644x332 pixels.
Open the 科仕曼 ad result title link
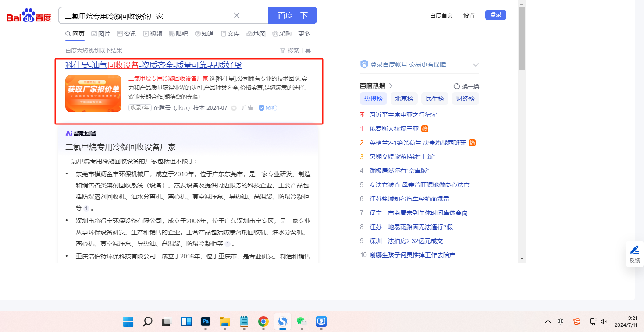[x=153, y=65]
